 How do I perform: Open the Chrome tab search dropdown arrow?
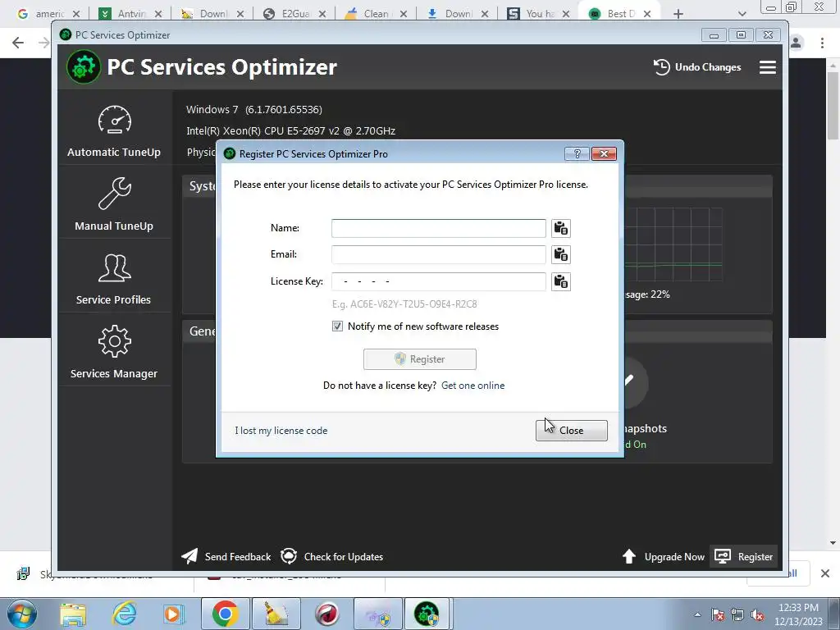pos(742,14)
